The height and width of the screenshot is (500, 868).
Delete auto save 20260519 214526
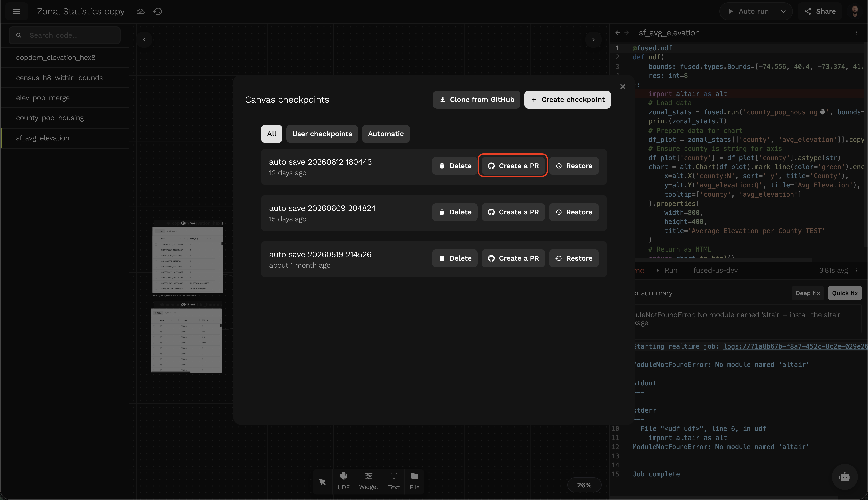(455, 258)
